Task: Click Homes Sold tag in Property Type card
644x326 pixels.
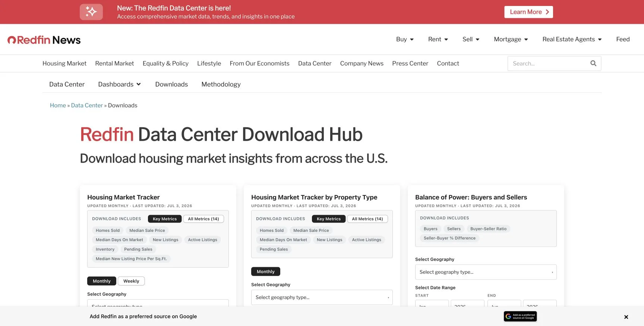Action: point(272,230)
